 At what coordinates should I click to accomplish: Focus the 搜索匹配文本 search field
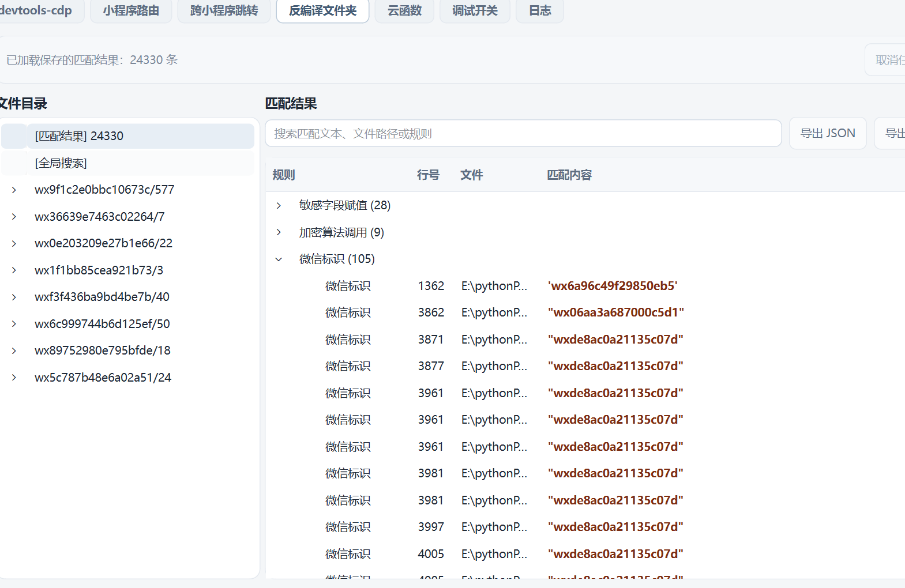tap(523, 134)
